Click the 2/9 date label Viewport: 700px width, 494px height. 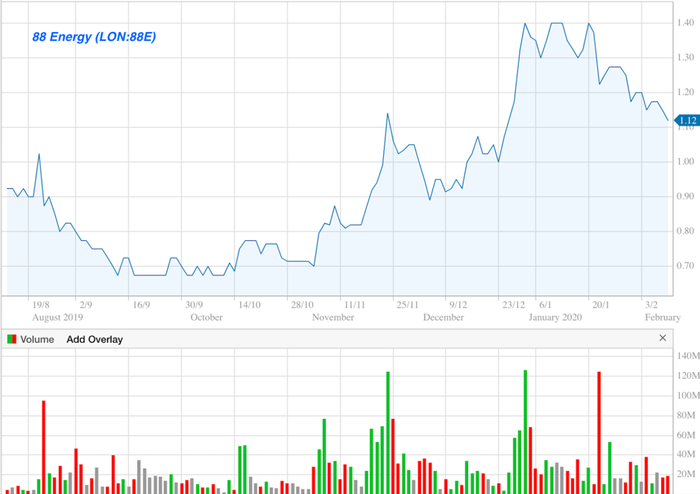(86, 305)
